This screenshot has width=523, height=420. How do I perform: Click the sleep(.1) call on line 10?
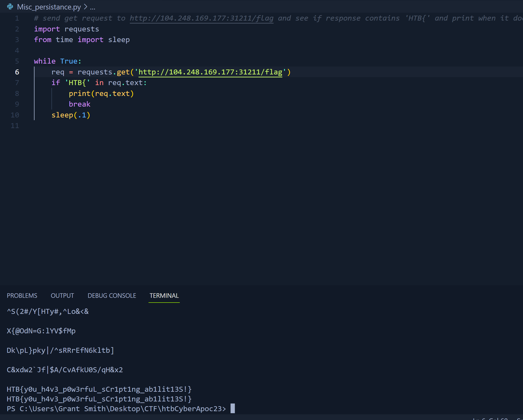[71, 115]
